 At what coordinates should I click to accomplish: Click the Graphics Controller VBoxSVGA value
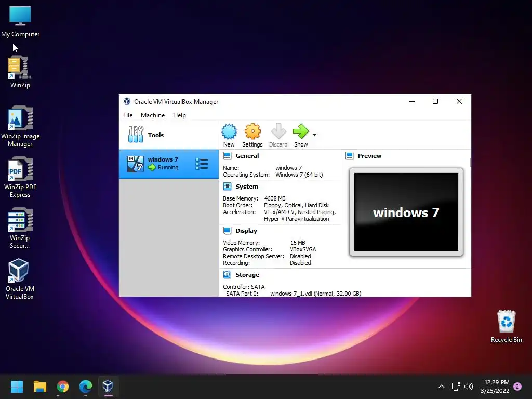(x=303, y=249)
